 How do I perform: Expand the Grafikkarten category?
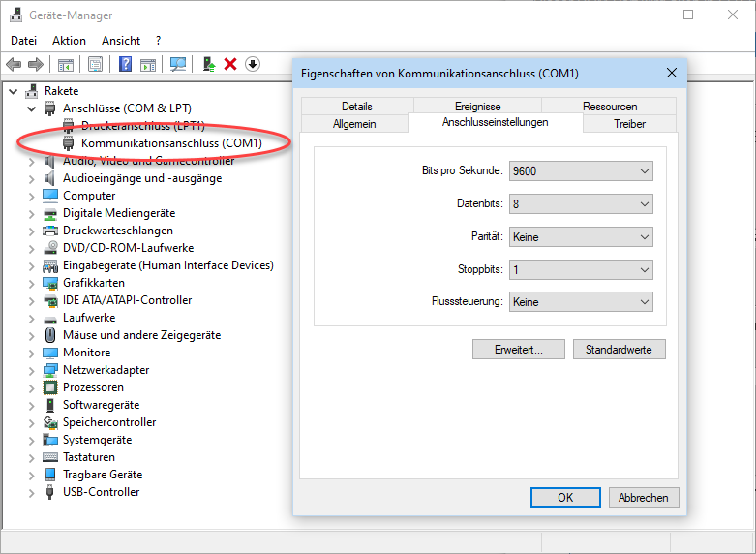click(32, 283)
